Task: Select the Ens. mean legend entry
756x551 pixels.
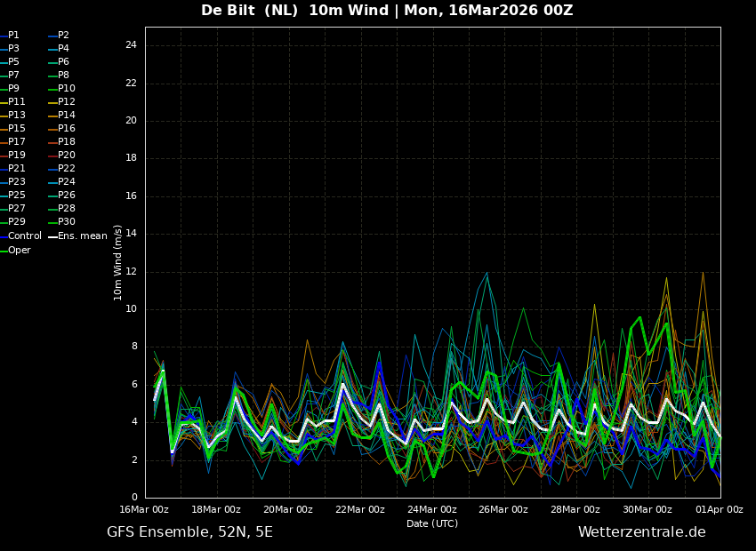Action: click(82, 236)
